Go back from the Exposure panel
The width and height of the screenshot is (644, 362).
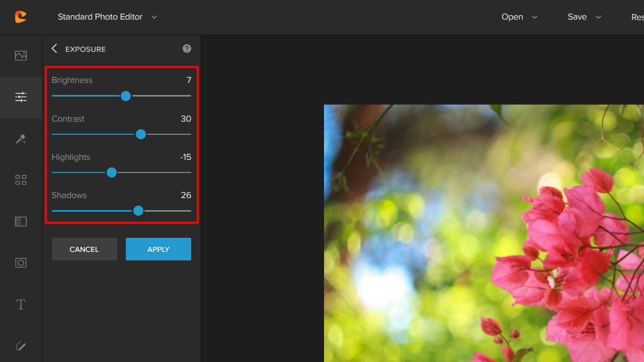click(54, 48)
